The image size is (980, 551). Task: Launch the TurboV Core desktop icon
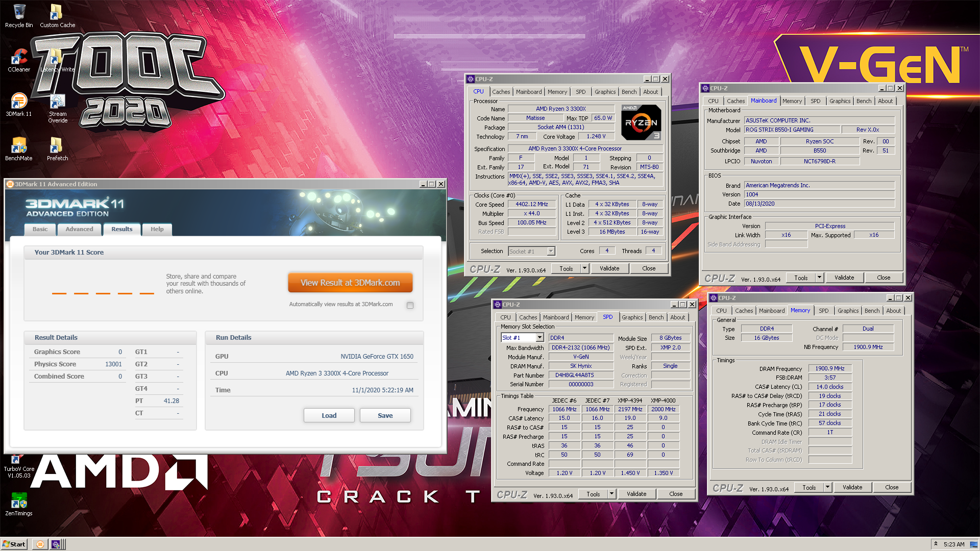[19, 466]
